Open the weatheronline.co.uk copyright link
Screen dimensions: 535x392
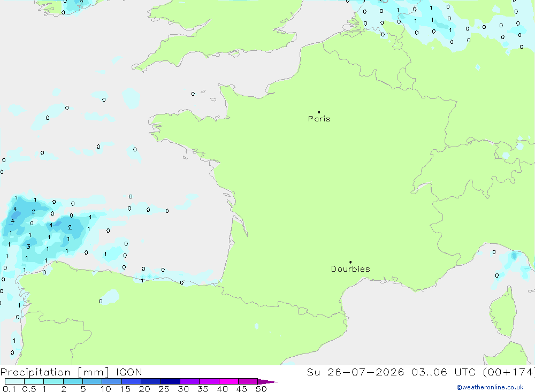pyautogui.click(x=490, y=387)
